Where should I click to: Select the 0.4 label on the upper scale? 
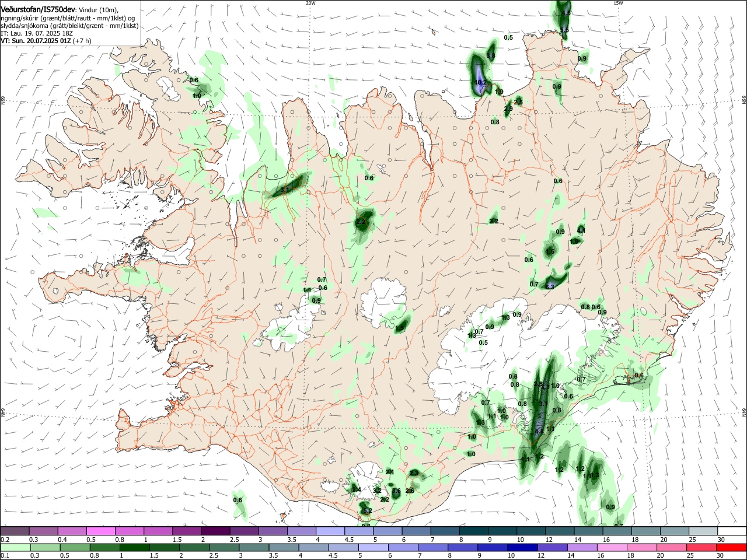63,539
